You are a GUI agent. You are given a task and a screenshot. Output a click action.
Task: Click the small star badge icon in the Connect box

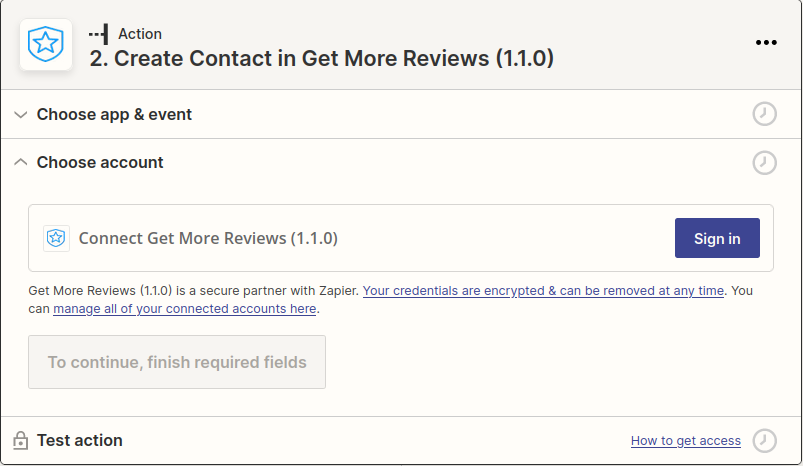57,238
